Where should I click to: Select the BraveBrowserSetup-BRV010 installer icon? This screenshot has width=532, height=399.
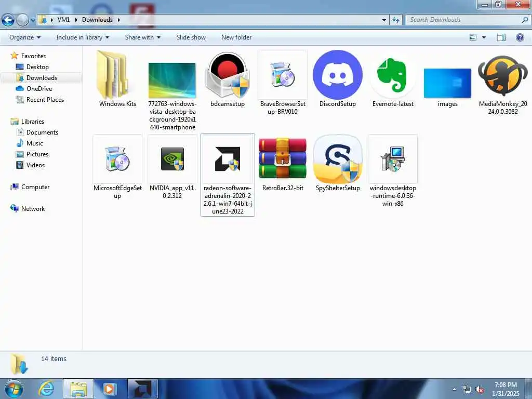coord(283,75)
